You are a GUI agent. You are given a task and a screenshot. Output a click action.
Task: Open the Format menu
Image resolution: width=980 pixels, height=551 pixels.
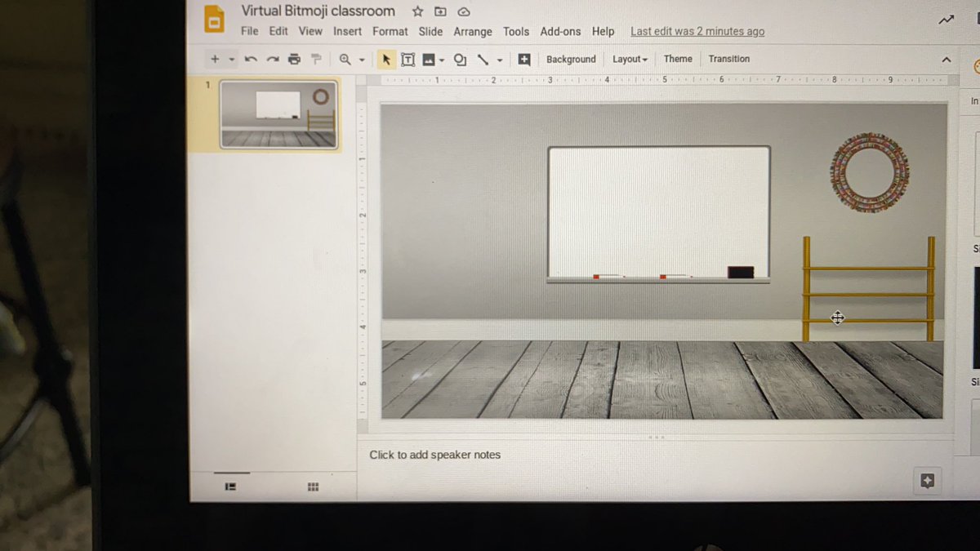click(390, 31)
